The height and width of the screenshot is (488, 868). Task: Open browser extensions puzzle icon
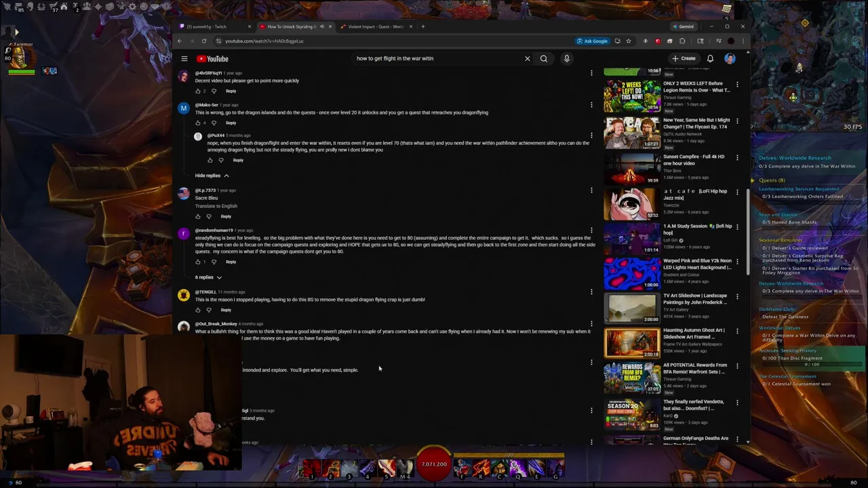[682, 41]
